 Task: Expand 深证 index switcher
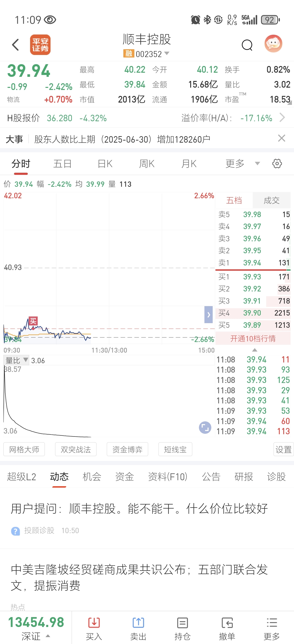point(36,636)
